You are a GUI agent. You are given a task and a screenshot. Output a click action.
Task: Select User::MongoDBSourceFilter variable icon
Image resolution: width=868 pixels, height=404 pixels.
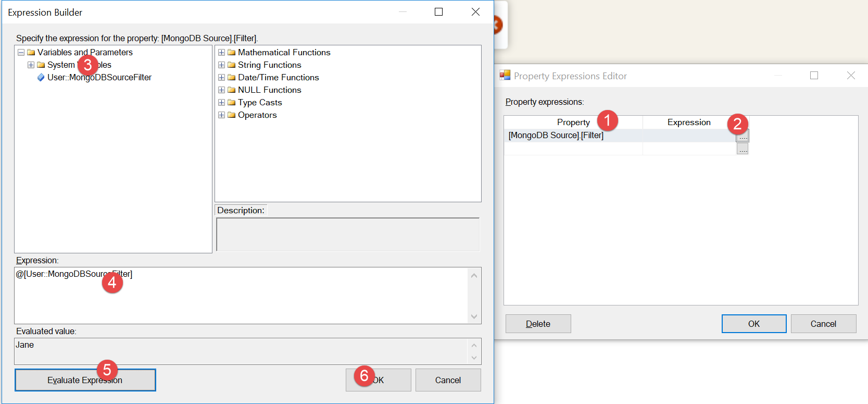point(41,77)
